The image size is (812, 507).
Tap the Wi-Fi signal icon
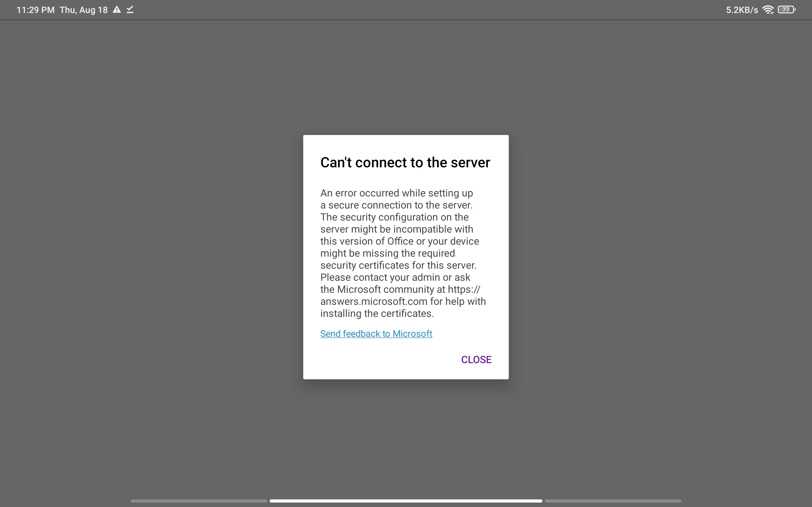(768, 10)
